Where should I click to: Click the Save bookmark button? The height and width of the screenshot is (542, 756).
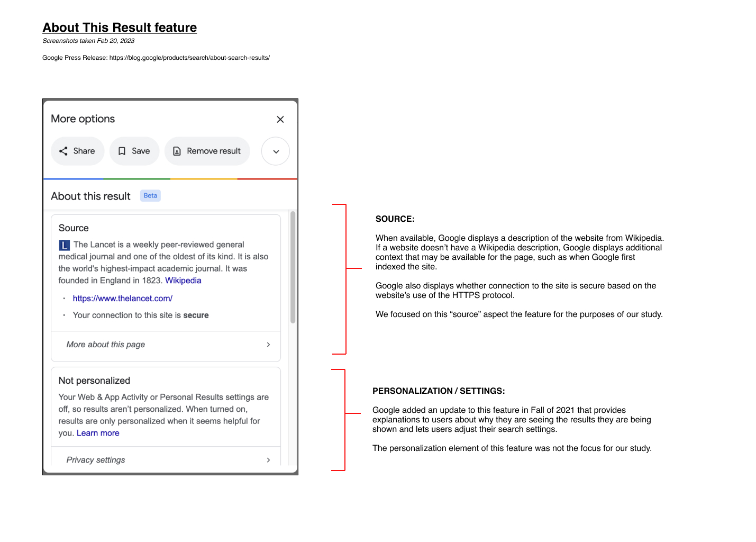tap(134, 151)
